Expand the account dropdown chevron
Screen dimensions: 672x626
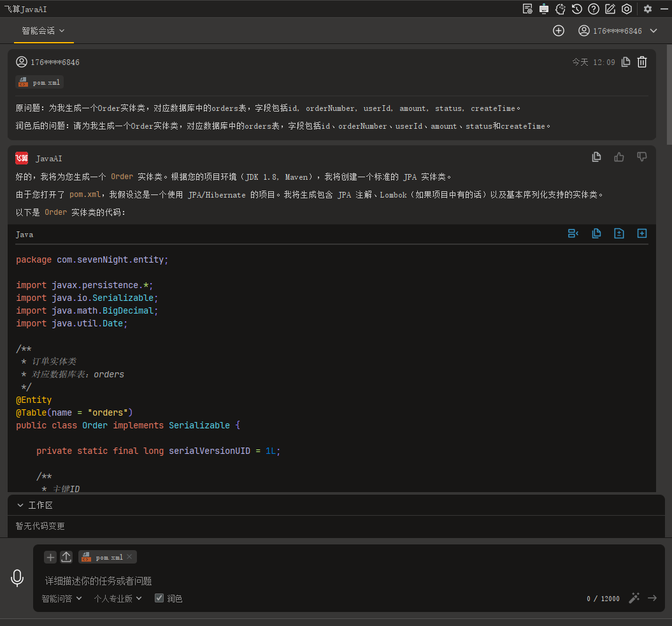click(654, 31)
